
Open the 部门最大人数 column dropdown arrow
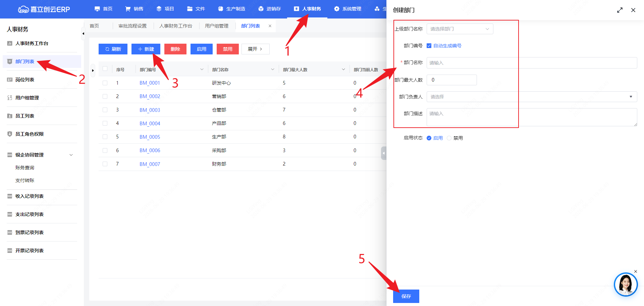coord(343,70)
